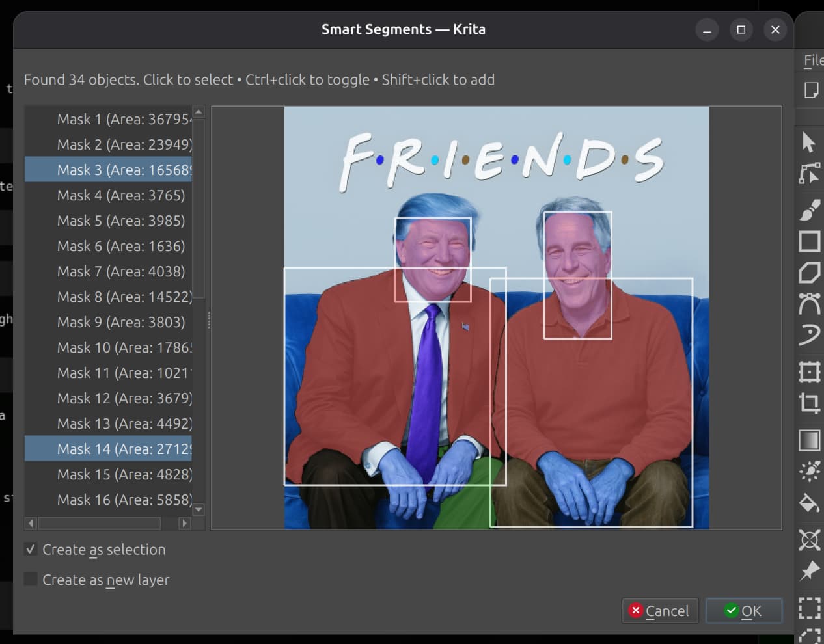
Task: Open the File menu
Action: click(x=813, y=60)
